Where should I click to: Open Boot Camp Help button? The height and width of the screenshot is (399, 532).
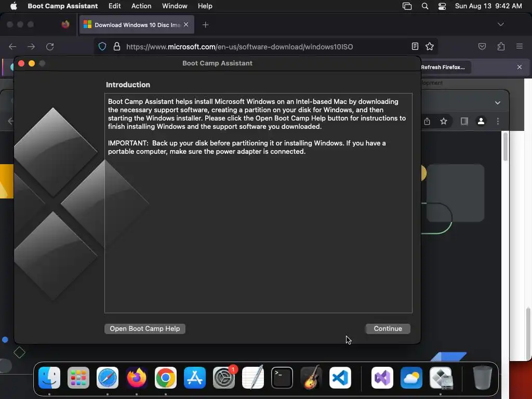tap(145, 328)
